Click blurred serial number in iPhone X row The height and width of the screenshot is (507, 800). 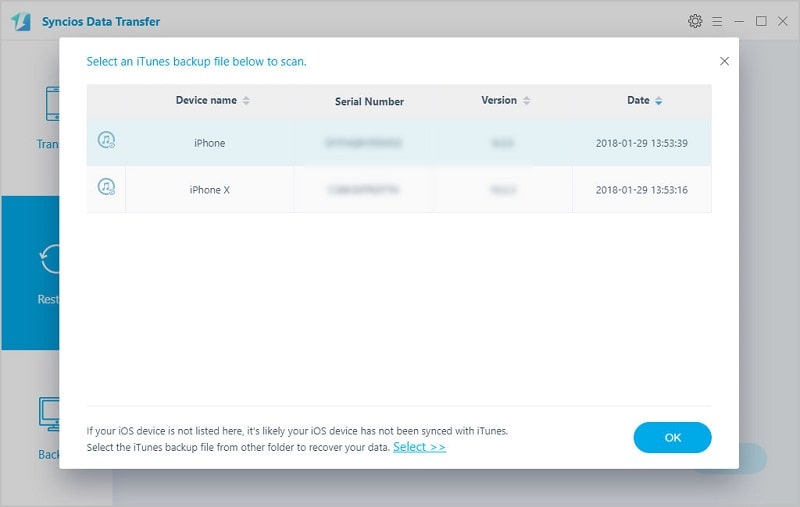coord(363,190)
